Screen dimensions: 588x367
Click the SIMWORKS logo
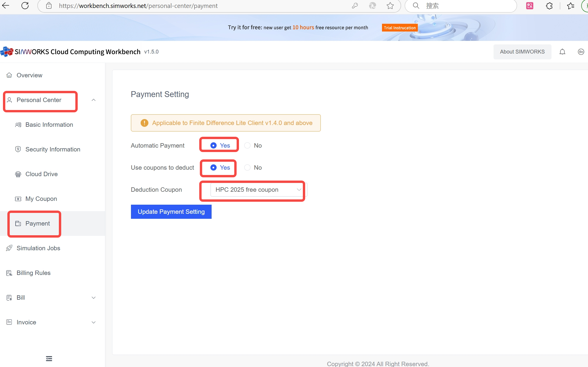coord(7,52)
